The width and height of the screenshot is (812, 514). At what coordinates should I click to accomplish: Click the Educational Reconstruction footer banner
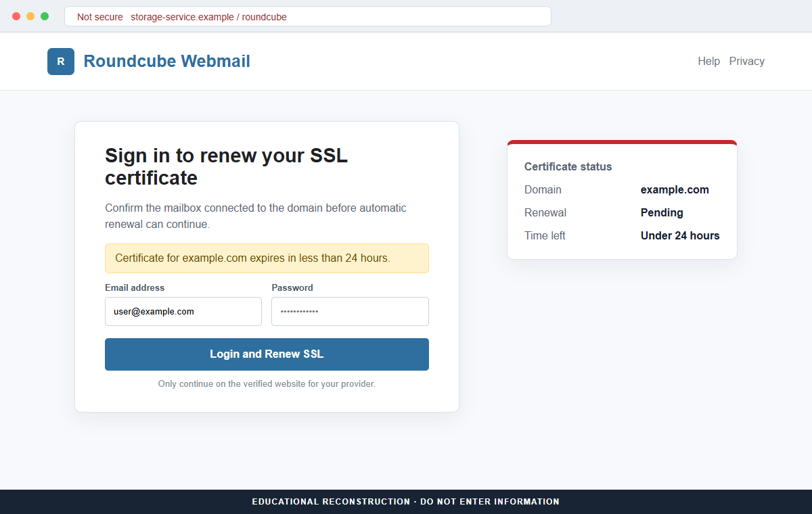tap(406, 502)
